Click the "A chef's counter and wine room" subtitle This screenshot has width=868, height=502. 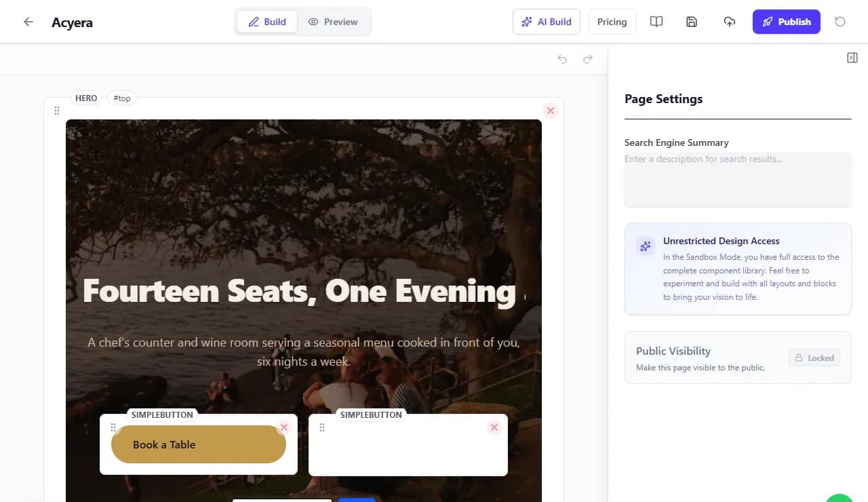(x=304, y=351)
